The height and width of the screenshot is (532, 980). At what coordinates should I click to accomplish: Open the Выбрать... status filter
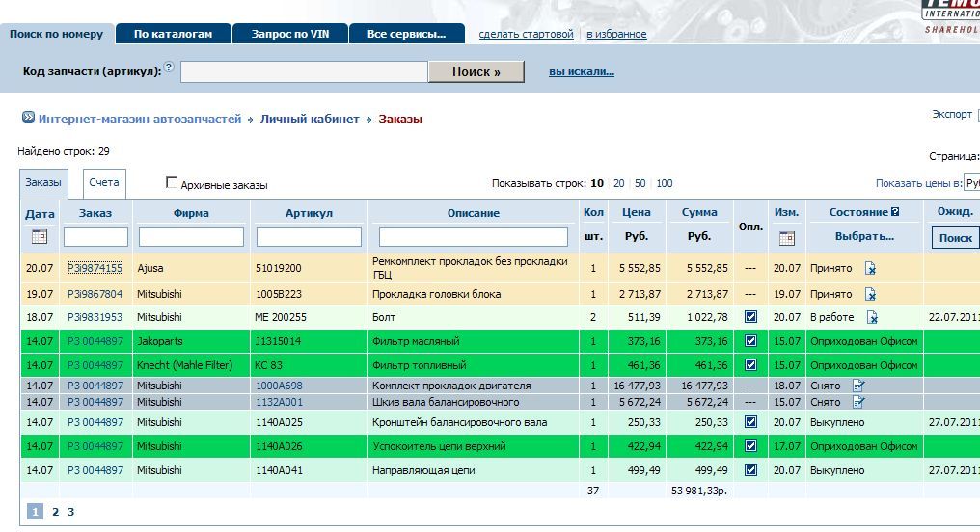pos(863,236)
